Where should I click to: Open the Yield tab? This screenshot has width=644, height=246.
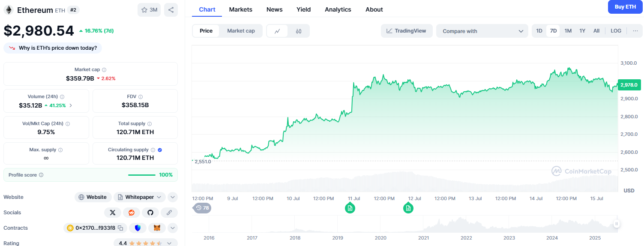304,9
